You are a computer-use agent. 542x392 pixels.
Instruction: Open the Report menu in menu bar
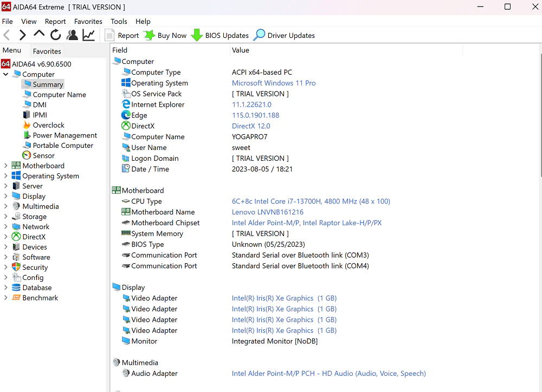(55, 22)
